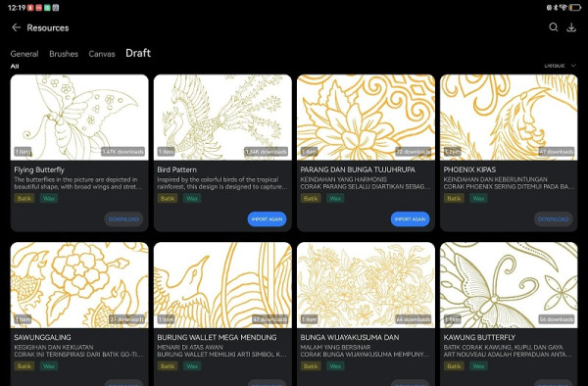Open search in Resources
This screenshot has height=386, width=588.
(553, 27)
